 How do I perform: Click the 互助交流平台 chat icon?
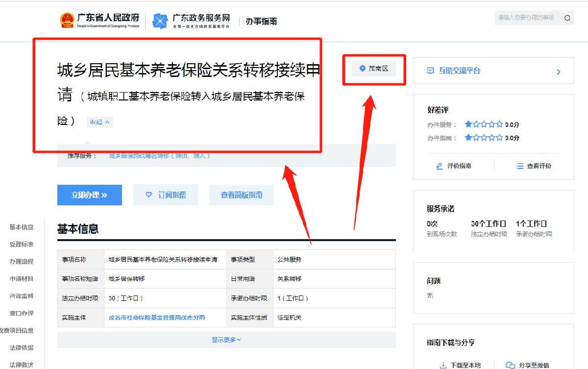[x=430, y=71]
